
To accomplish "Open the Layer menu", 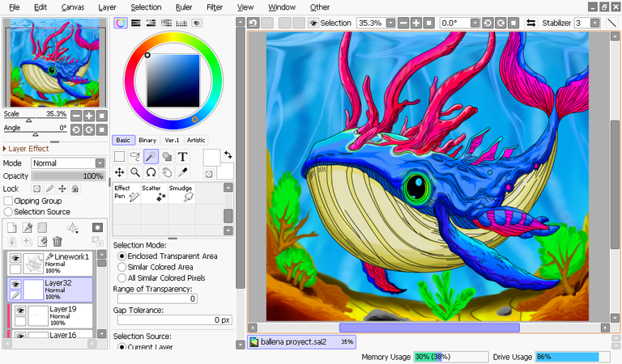I will coord(107,7).
